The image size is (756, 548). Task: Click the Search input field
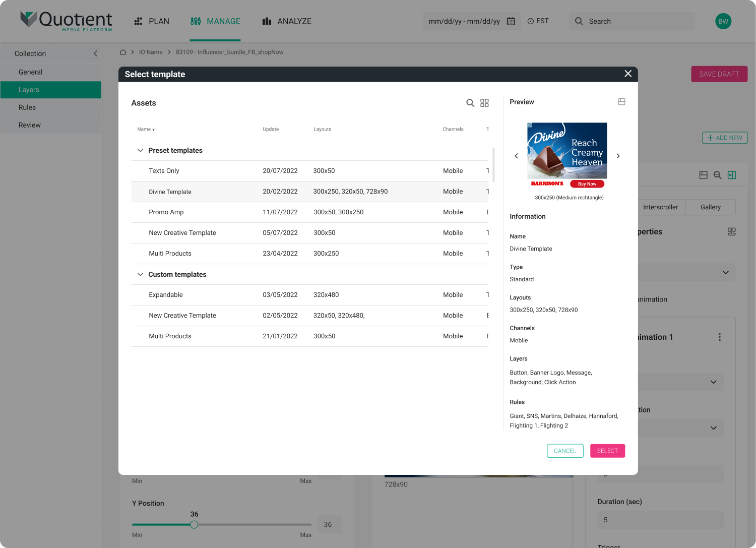point(632,21)
